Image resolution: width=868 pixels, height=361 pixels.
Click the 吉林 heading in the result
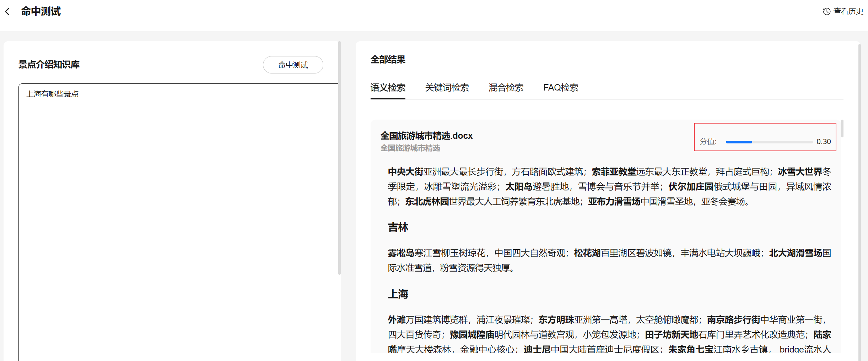tap(398, 228)
